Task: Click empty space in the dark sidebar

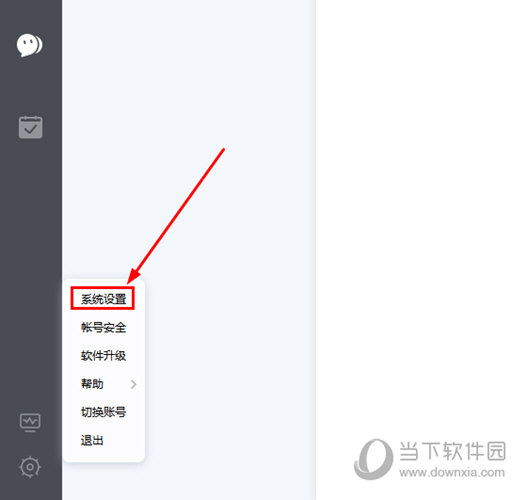Action: pyautogui.click(x=31, y=269)
